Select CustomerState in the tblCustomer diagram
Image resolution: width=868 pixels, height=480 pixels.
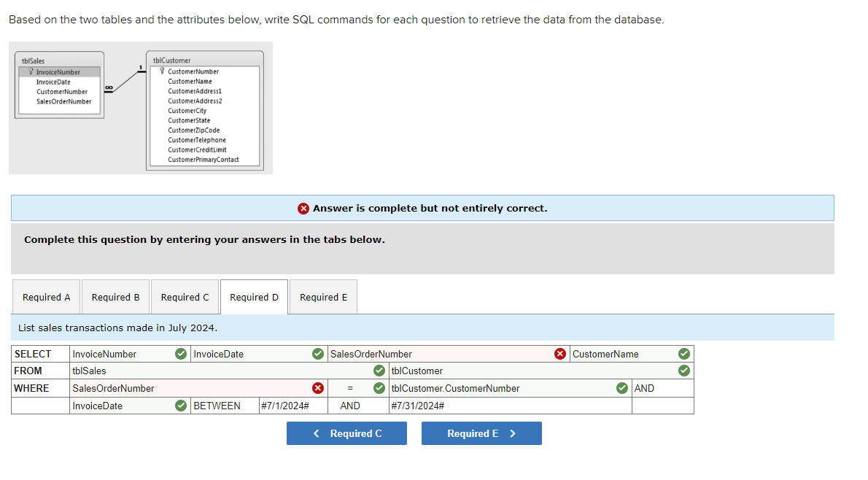pyautogui.click(x=189, y=120)
